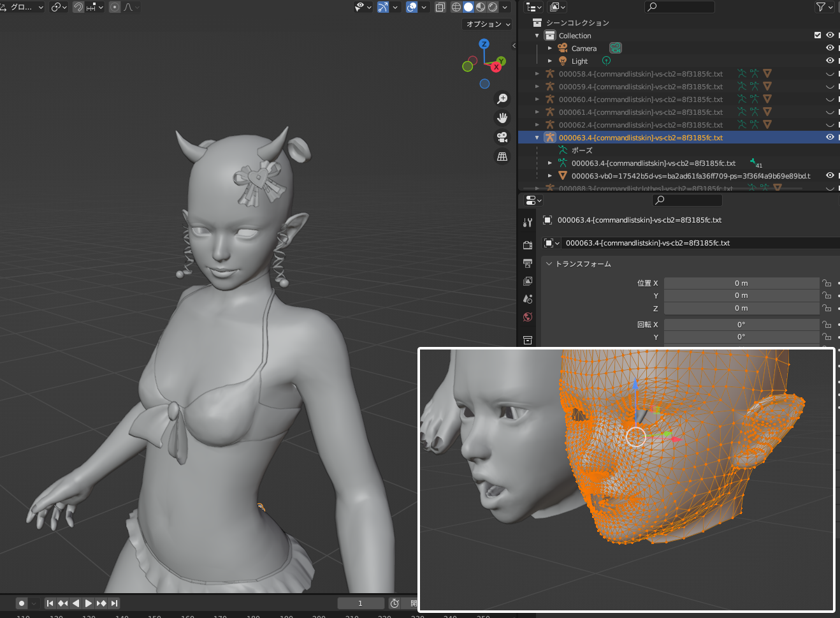Screen dimensions: 840x618
Task: Click the green Y axis on the navigation gizmo
Action: tap(501, 61)
